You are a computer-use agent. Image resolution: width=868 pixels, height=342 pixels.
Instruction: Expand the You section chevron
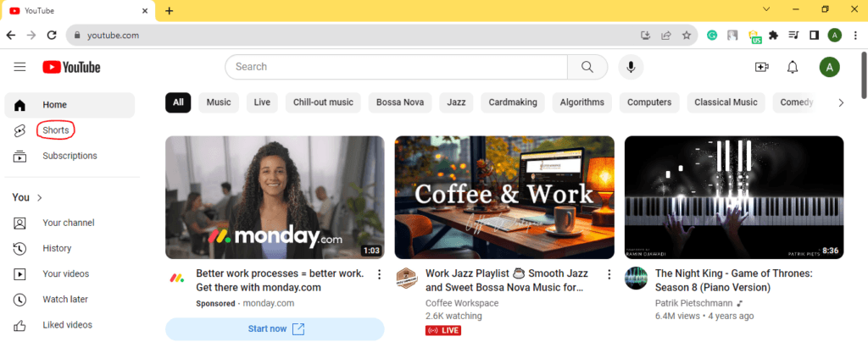pos(39,198)
